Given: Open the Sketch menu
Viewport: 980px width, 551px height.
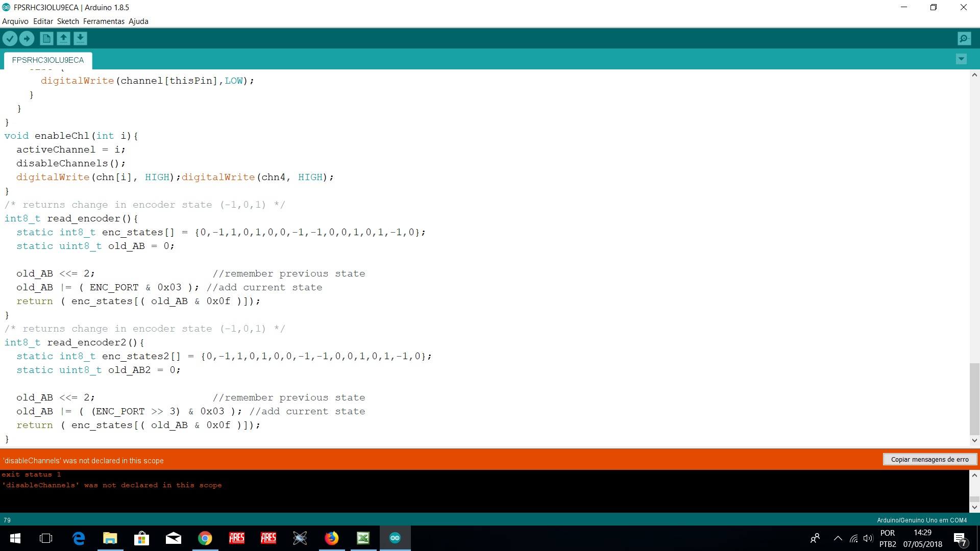Looking at the screenshot, I should pyautogui.click(x=68, y=21).
